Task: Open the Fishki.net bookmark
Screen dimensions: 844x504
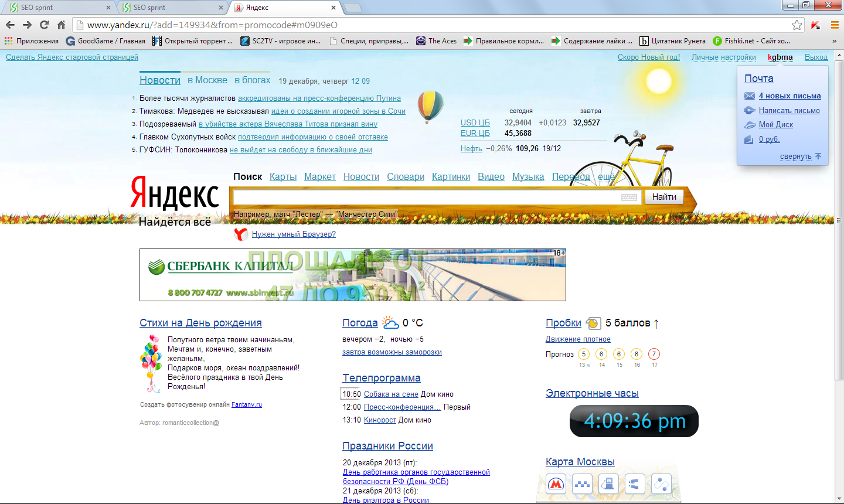Action: [x=752, y=41]
